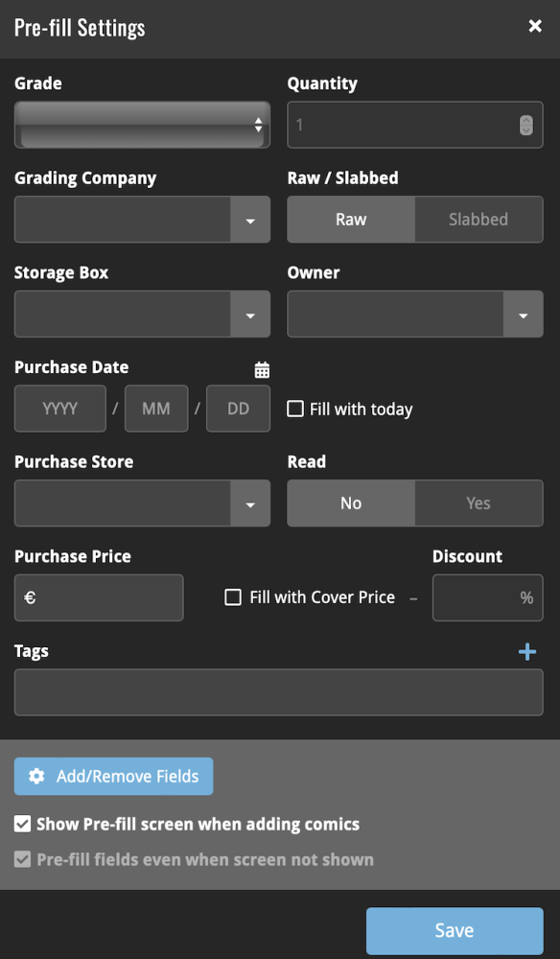Click the Quantity stepper arrows
The height and width of the screenshot is (959, 560).
pos(527,125)
